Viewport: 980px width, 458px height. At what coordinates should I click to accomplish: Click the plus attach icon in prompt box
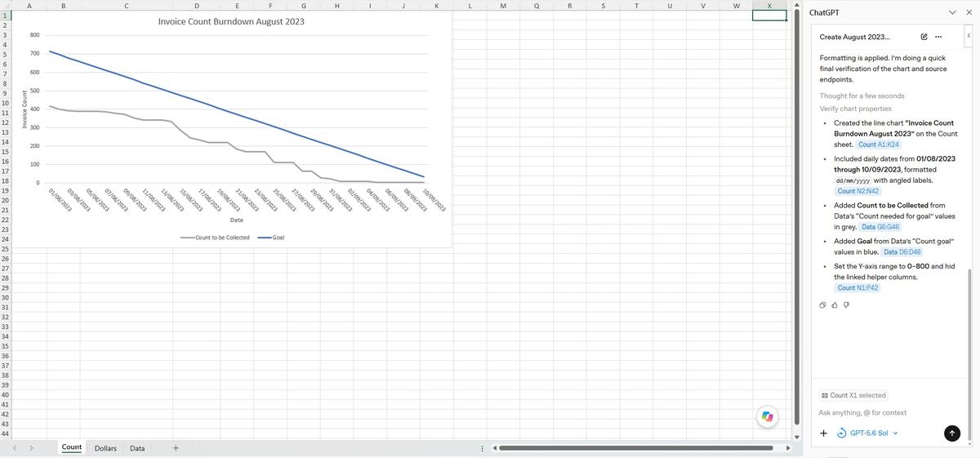[825, 434]
